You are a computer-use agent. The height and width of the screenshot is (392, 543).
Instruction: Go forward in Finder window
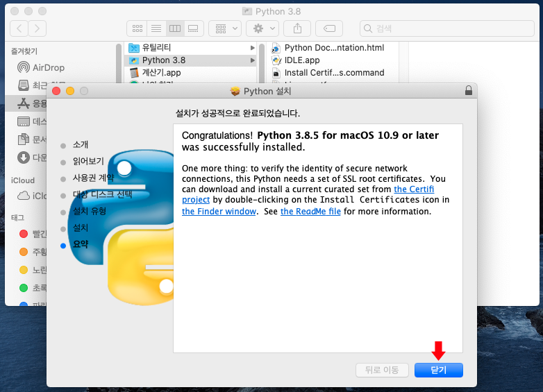(x=37, y=28)
